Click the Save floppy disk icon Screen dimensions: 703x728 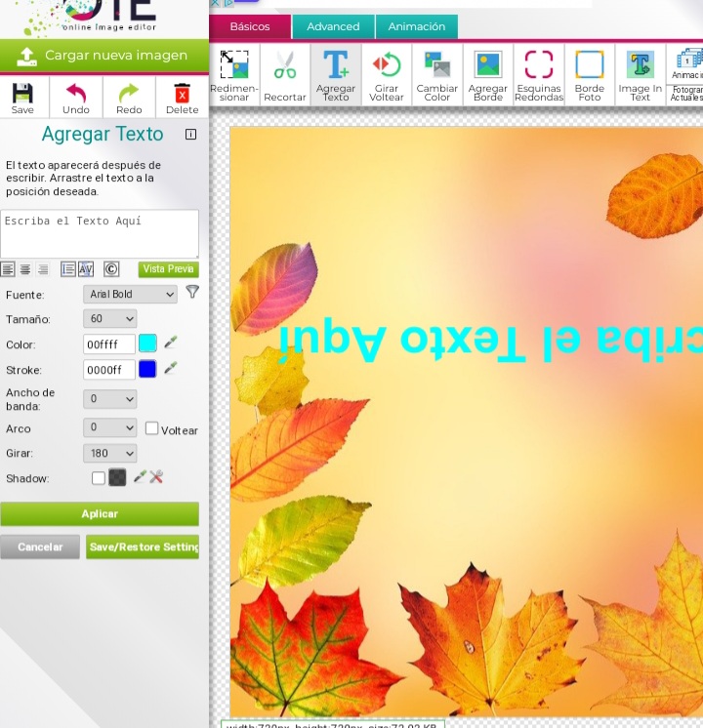tap(22, 98)
